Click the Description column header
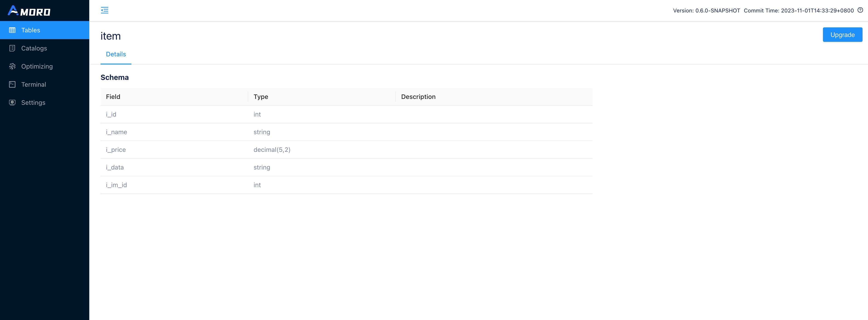 (x=418, y=97)
